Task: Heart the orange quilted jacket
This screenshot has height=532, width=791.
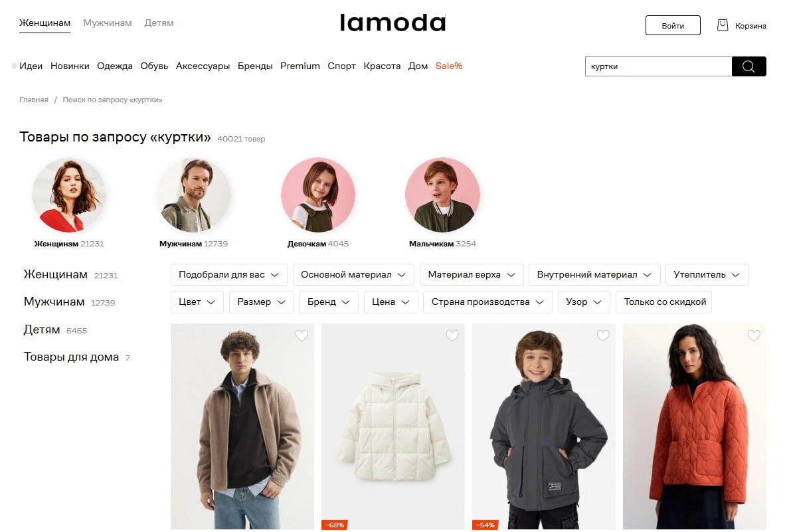Action: [754, 335]
